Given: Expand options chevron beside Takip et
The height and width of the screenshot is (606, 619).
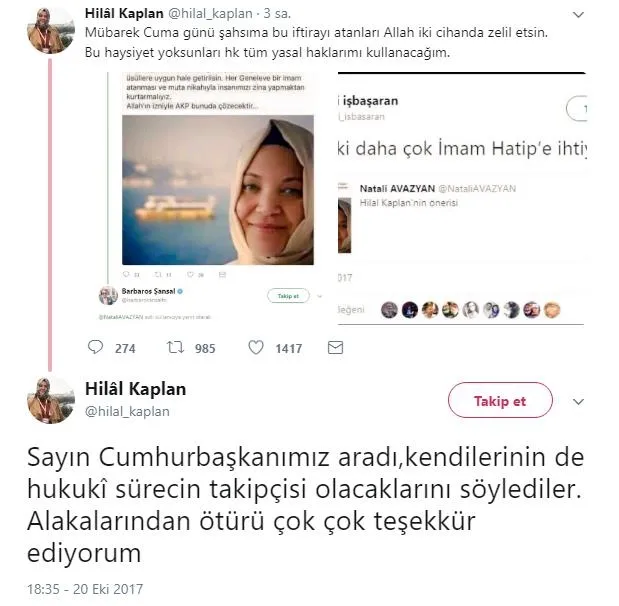Looking at the screenshot, I should pyautogui.click(x=578, y=402).
